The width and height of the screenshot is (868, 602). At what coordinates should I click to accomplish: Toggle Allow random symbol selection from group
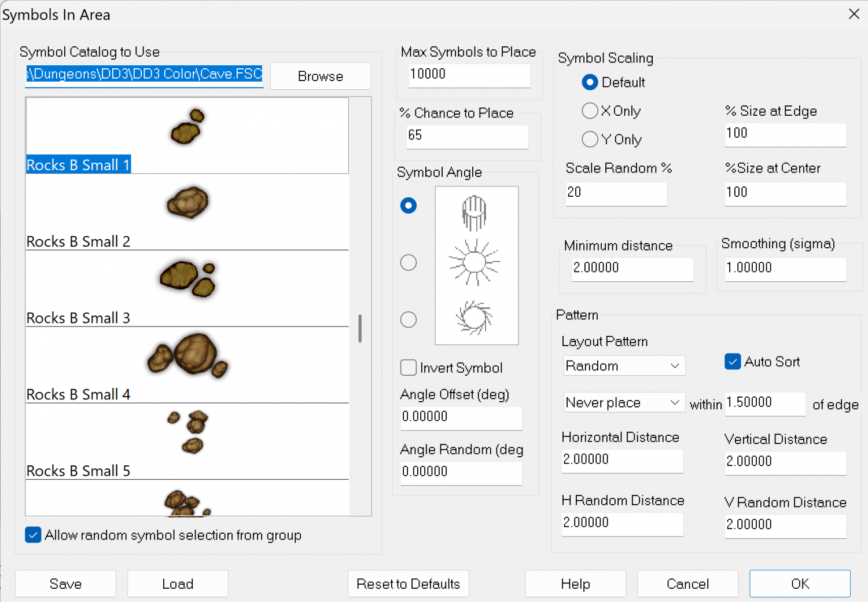click(34, 535)
